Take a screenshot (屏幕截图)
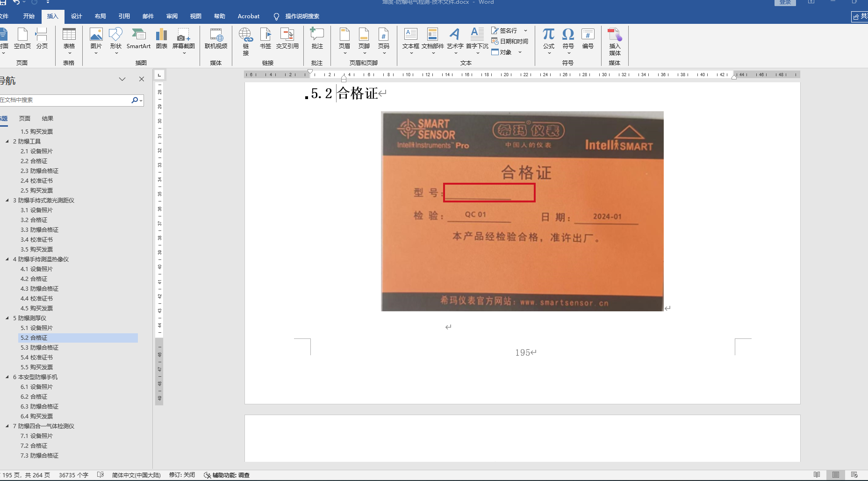Viewport: 868px width, 481px height. pos(184,41)
